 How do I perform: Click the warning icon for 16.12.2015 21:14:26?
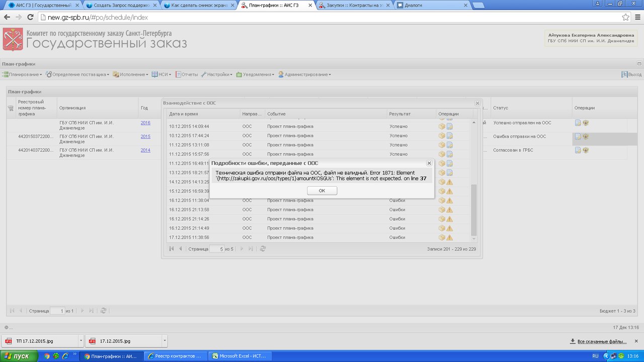coord(450,219)
